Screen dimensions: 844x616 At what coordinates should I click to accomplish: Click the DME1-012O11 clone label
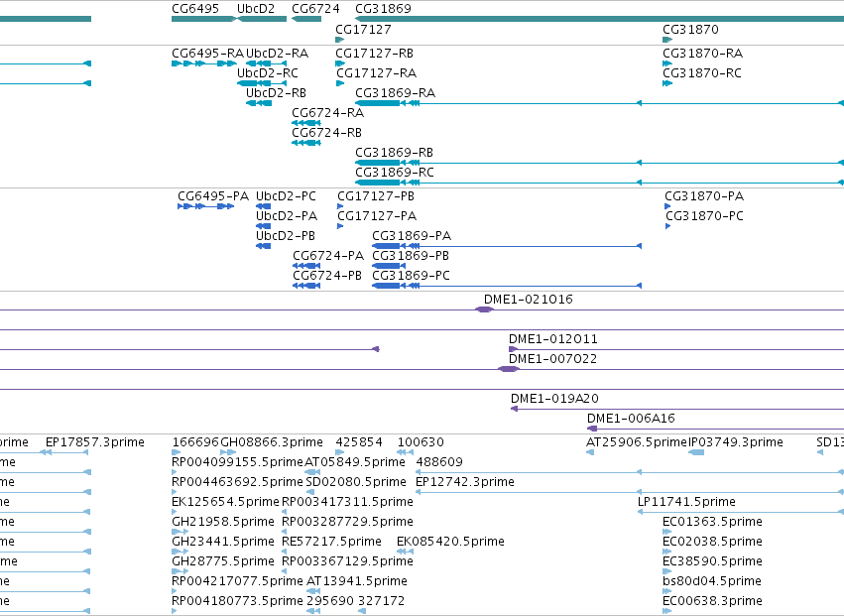click(552, 340)
